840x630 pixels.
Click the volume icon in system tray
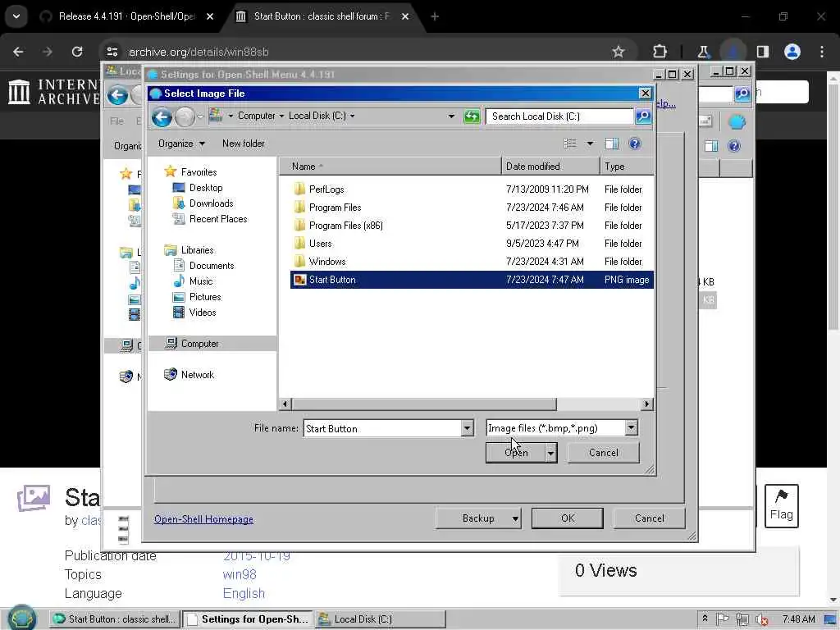[761, 619]
